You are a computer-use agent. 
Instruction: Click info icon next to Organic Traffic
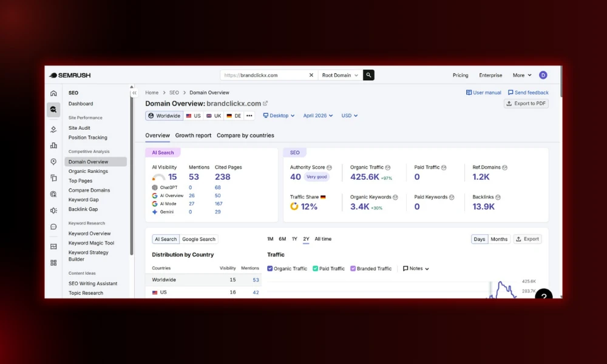pos(387,167)
